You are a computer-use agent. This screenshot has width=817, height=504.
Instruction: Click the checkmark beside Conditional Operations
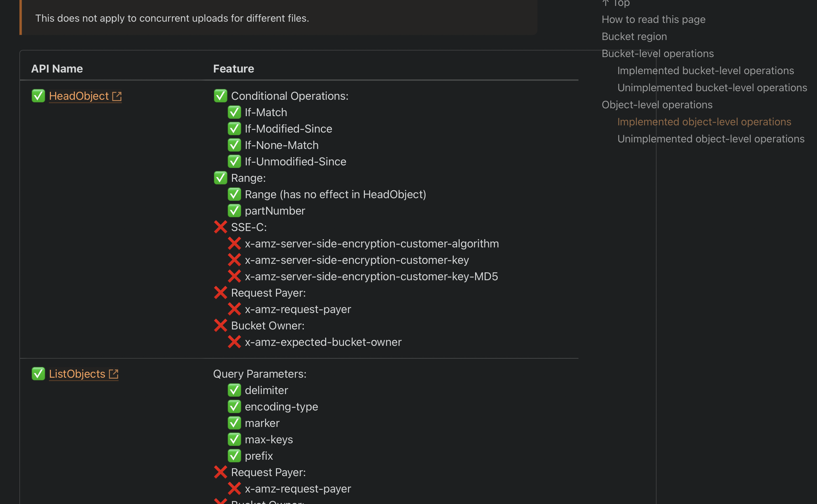220,96
